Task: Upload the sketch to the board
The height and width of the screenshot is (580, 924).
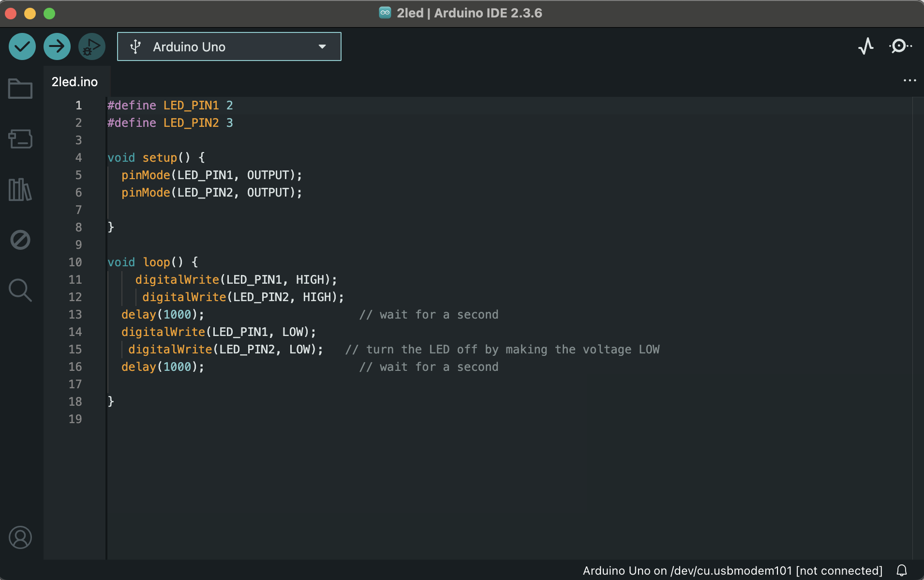Action: coord(57,46)
